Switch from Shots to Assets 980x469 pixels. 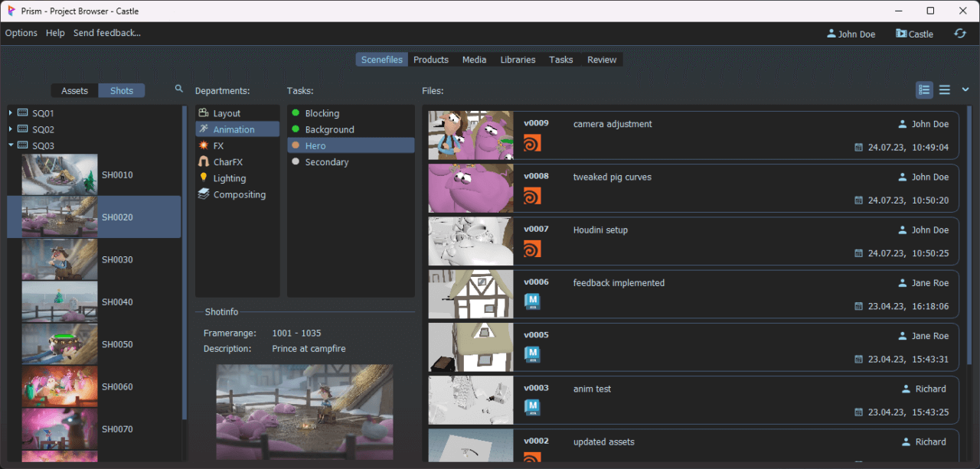(x=74, y=90)
